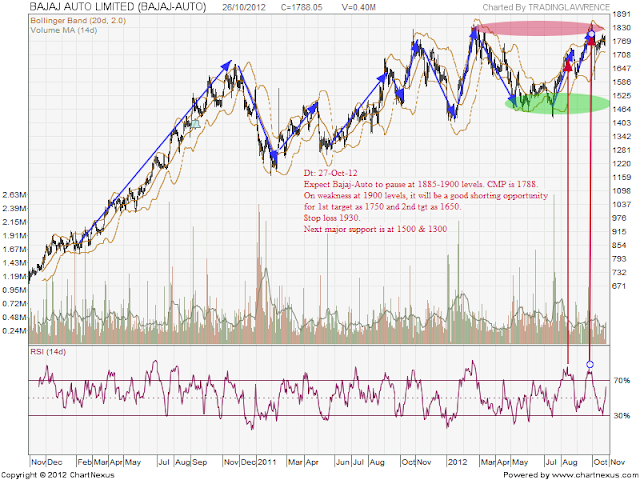
Task: Click the 793 price axis label
Action: [619, 259]
